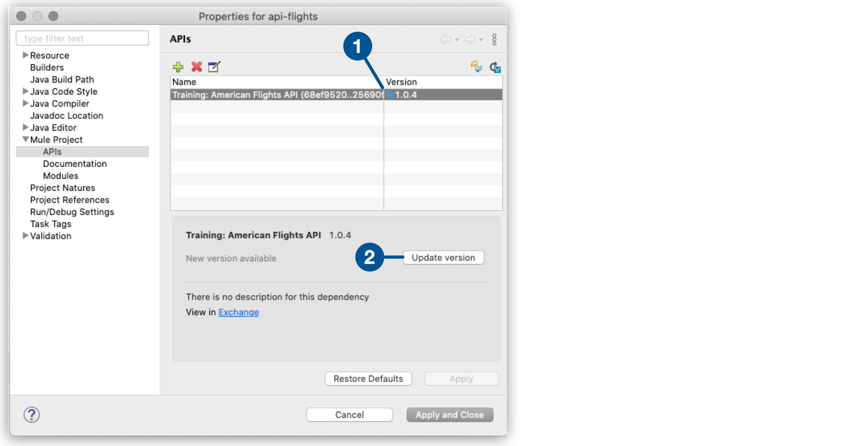Click the forward navigation arrow icon

(469, 39)
